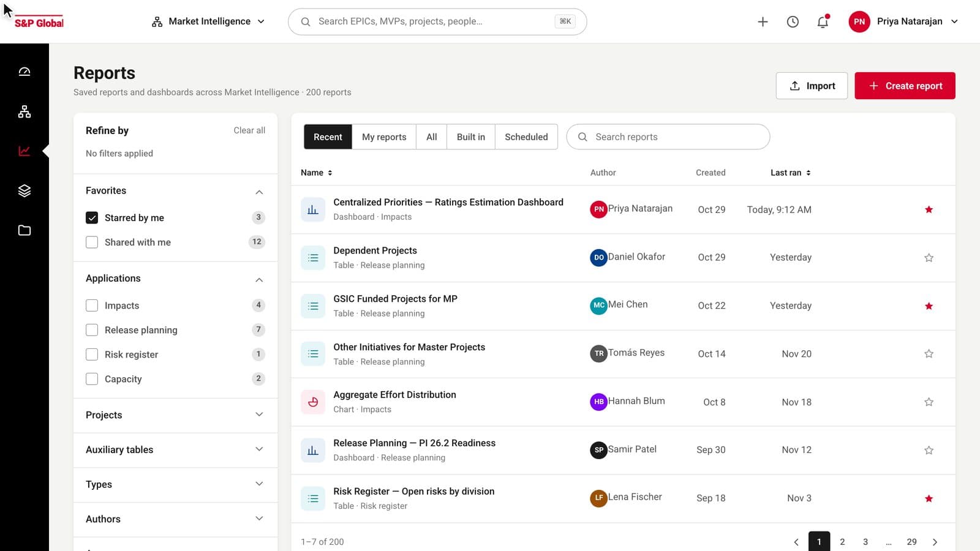Click Clear all filters link

[x=249, y=130]
